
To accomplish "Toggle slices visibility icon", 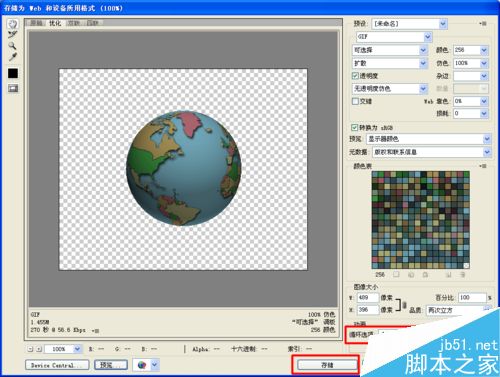I will click(13, 88).
